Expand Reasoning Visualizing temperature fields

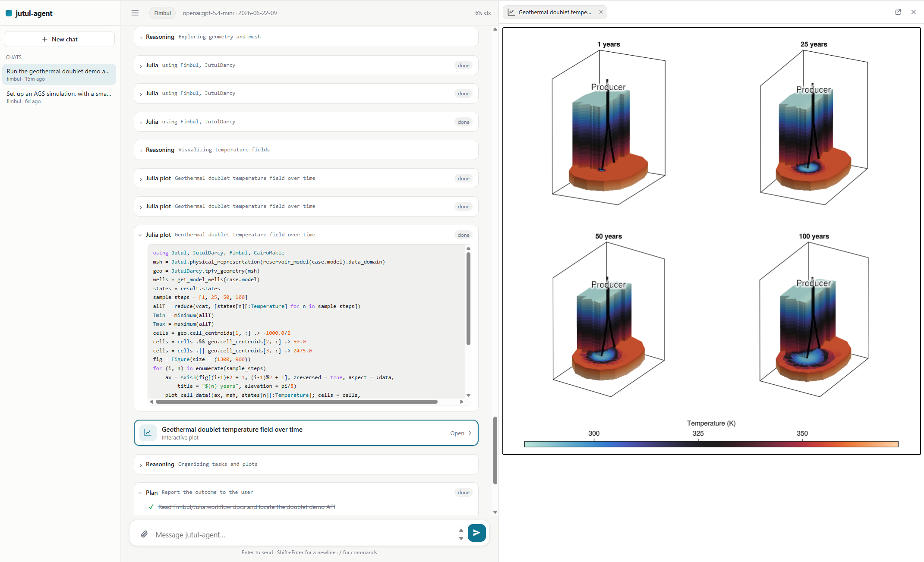(x=306, y=150)
